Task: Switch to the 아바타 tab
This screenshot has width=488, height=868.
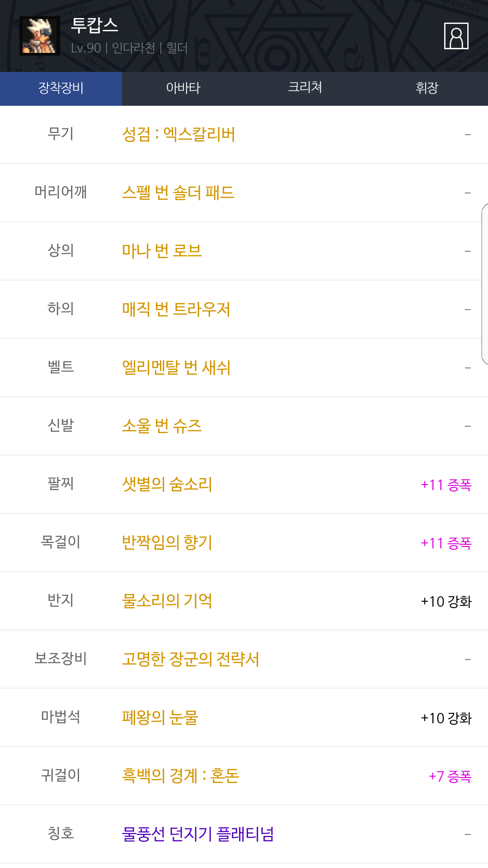Action: coord(183,88)
